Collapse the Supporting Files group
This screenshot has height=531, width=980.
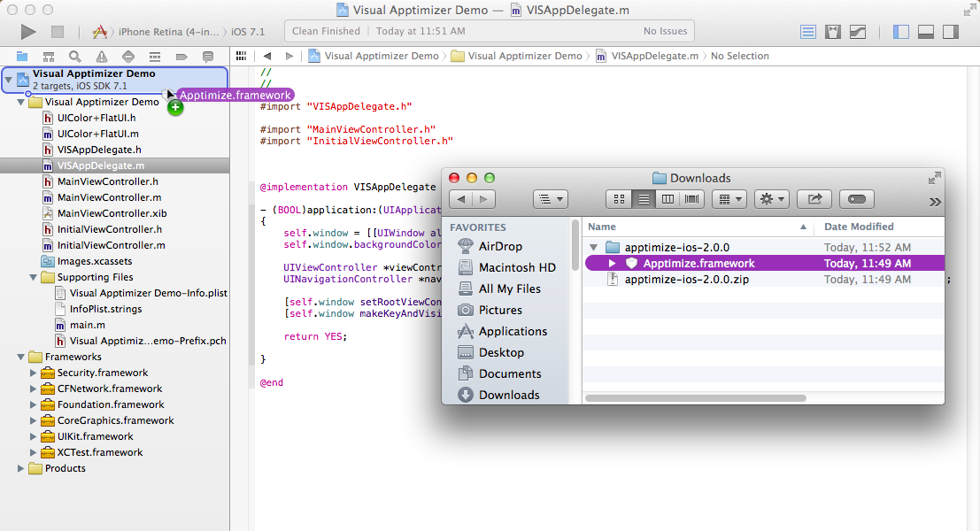click(x=34, y=277)
